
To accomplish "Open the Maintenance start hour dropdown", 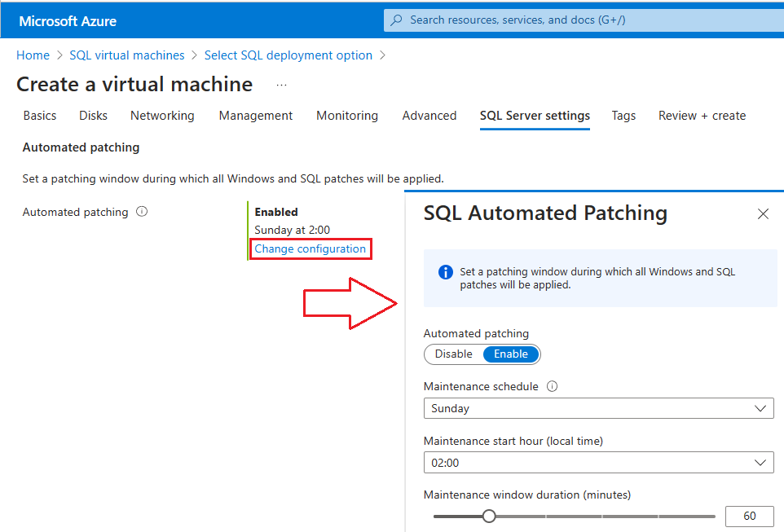I will [599, 462].
